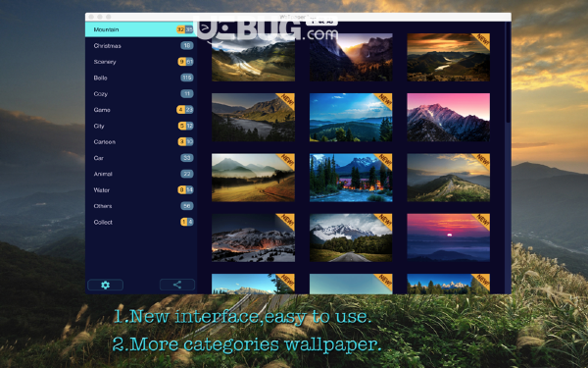Screen dimensions: 588x368
Task: Open the green ridge trail wallpaper
Action: point(449,178)
